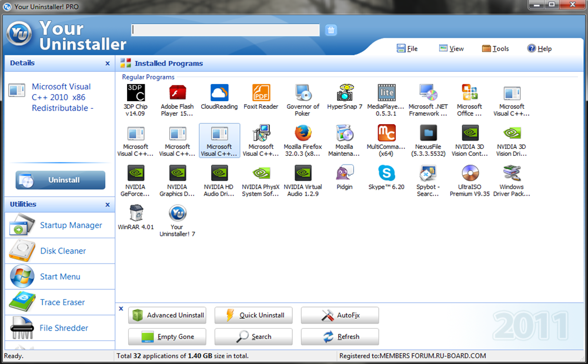588x364 pixels.
Task: Click the MultiCommander (x64) icon
Action: point(386,133)
